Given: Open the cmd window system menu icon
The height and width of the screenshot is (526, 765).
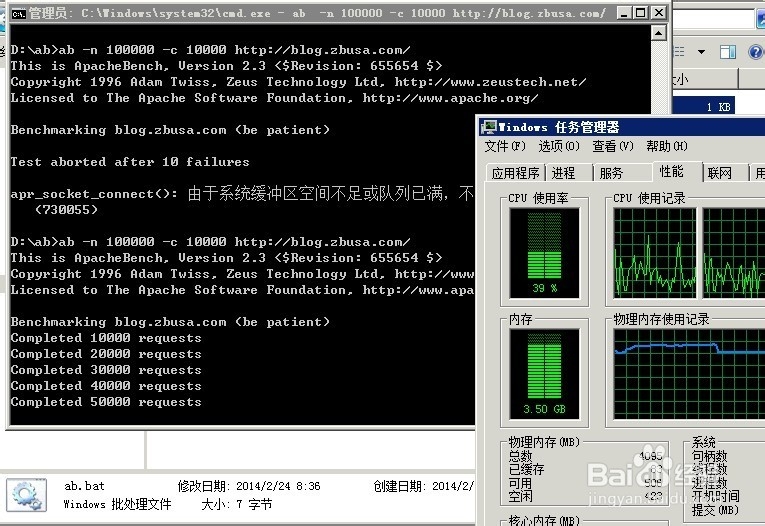Looking at the screenshot, I should point(19,13).
